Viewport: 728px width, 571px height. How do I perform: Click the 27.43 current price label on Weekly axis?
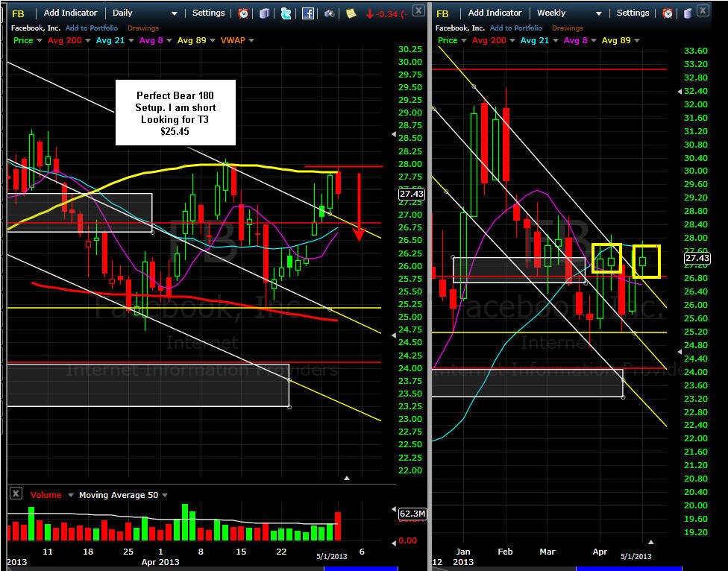[x=697, y=258]
